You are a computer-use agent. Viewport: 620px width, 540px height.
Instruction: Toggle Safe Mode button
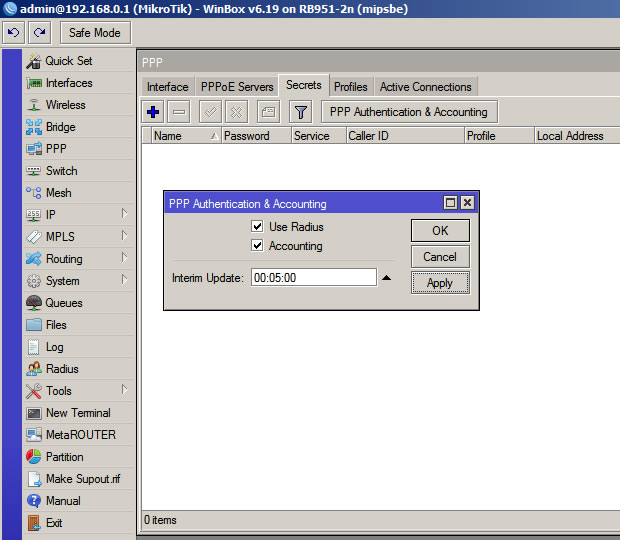(94, 33)
